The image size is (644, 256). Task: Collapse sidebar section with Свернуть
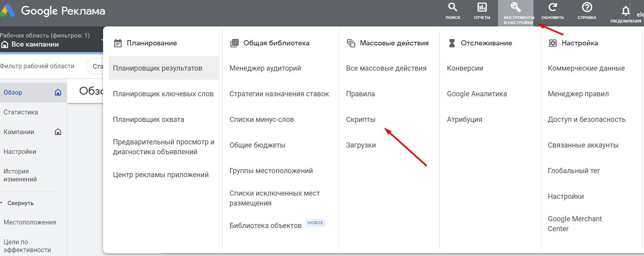[21, 203]
